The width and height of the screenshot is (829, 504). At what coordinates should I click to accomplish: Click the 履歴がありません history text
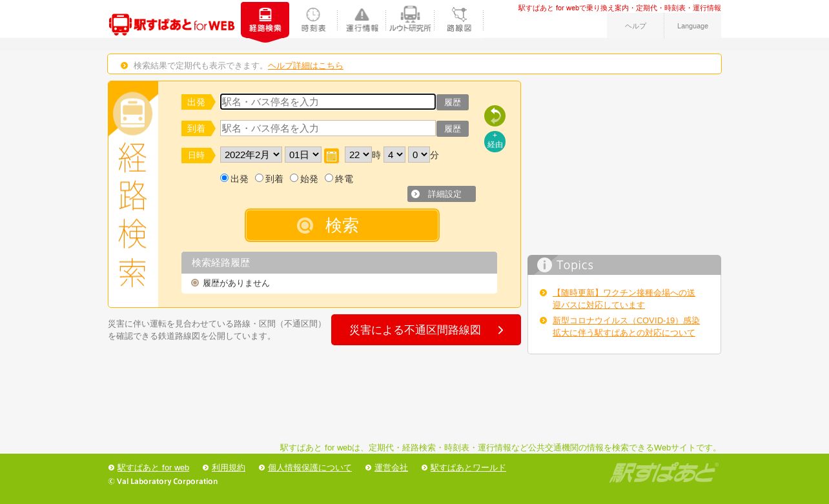pos(236,283)
